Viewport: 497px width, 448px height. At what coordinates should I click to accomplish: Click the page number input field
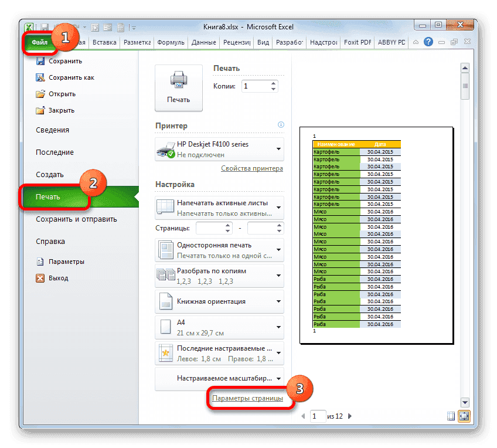click(317, 416)
